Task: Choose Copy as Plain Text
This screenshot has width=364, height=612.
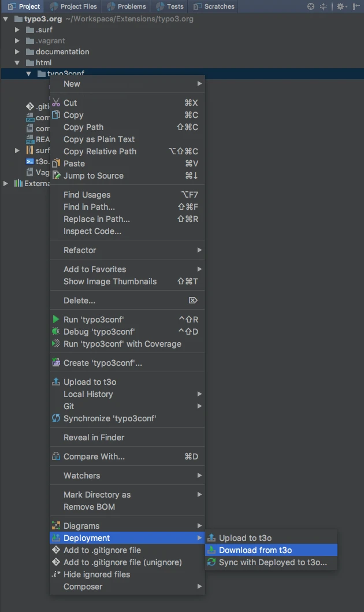Action: (127, 139)
